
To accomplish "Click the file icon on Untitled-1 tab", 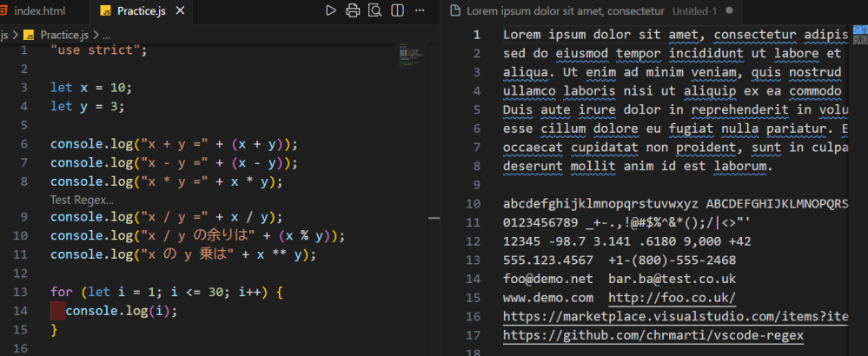I will [455, 10].
